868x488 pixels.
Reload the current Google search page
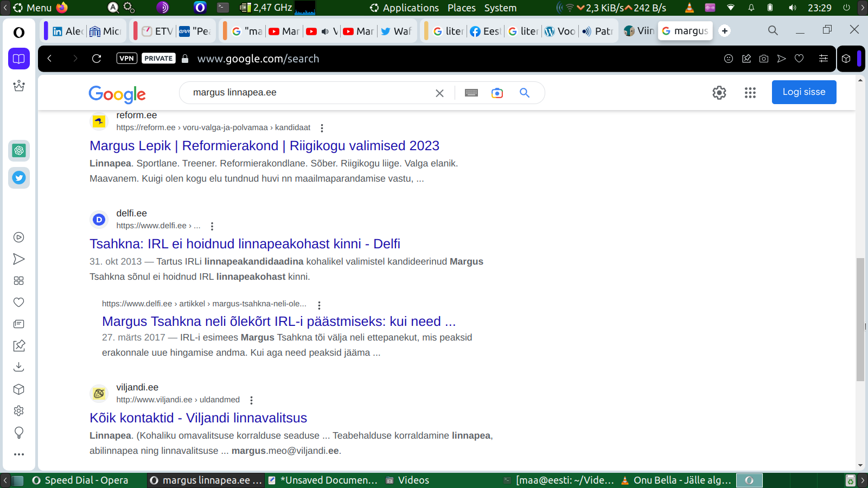coord(97,59)
